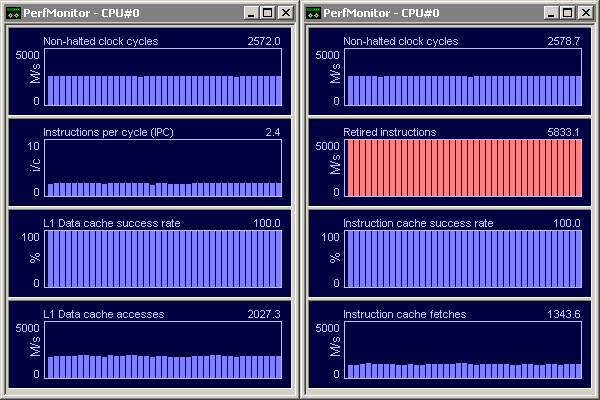The image size is (600, 400).
Task: Click 'Non-halted clock cycles' label in right window
Action: tap(401, 41)
